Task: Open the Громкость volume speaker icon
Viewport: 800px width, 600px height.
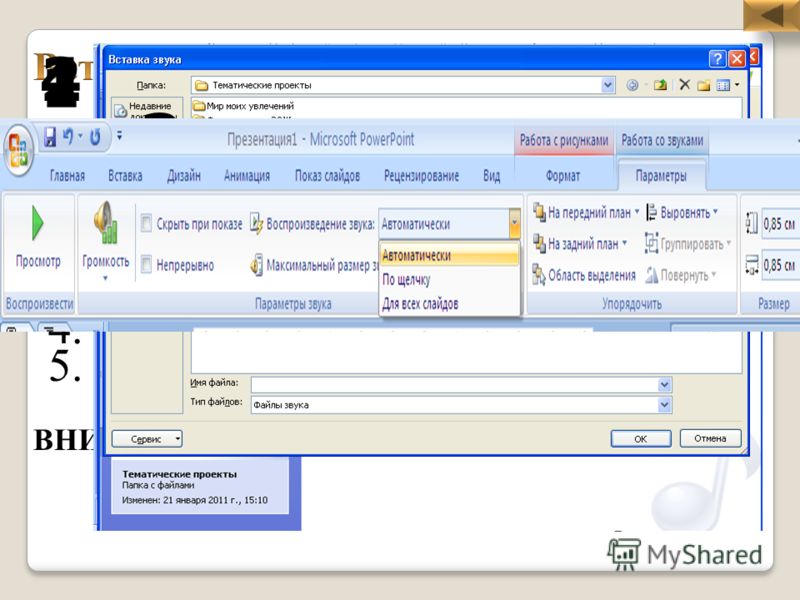Action: click(x=106, y=222)
